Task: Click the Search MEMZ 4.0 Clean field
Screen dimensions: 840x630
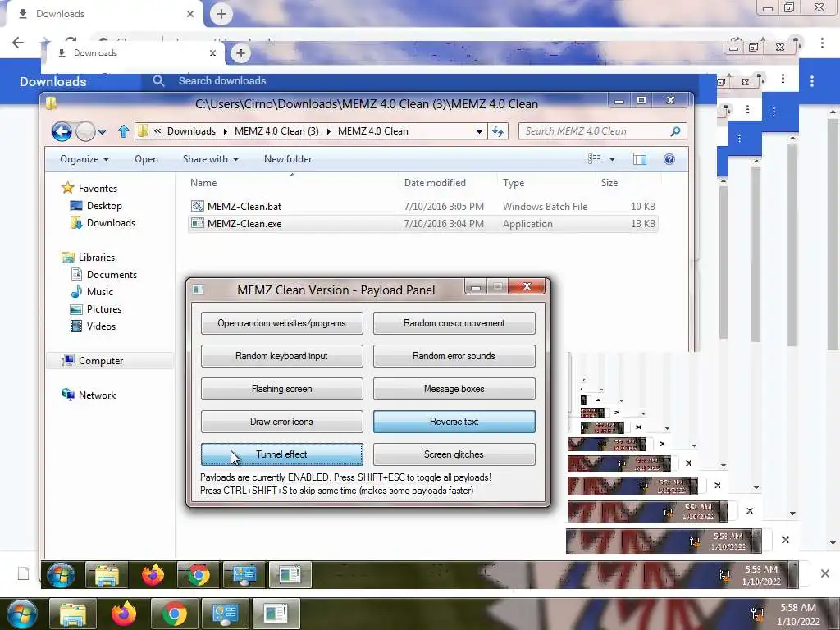Action: tap(602, 131)
